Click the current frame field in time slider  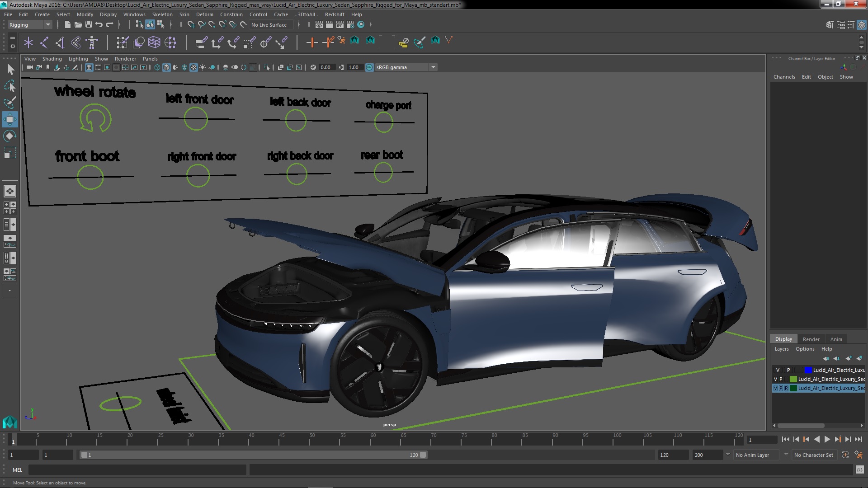(762, 440)
